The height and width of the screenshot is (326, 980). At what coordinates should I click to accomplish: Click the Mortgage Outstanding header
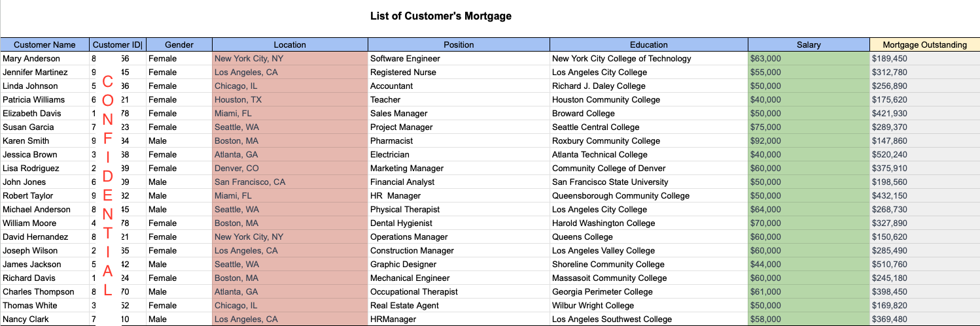click(x=924, y=45)
